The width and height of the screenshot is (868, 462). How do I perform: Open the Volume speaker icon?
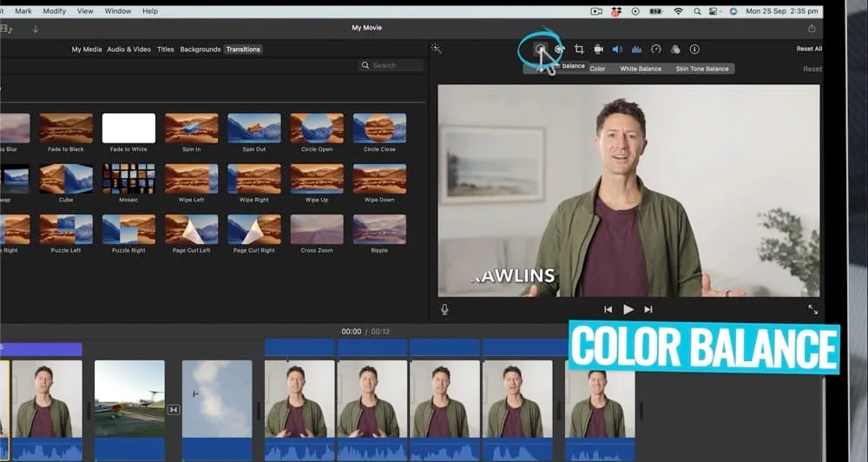pyautogui.click(x=617, y=49)
